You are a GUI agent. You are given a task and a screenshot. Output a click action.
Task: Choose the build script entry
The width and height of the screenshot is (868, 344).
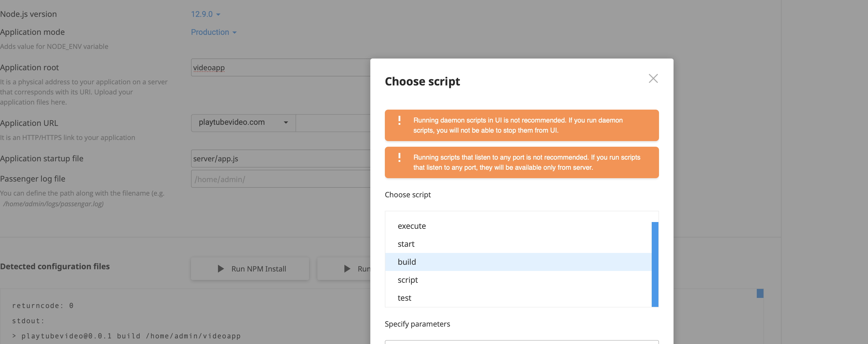click(x=407, y=262)
